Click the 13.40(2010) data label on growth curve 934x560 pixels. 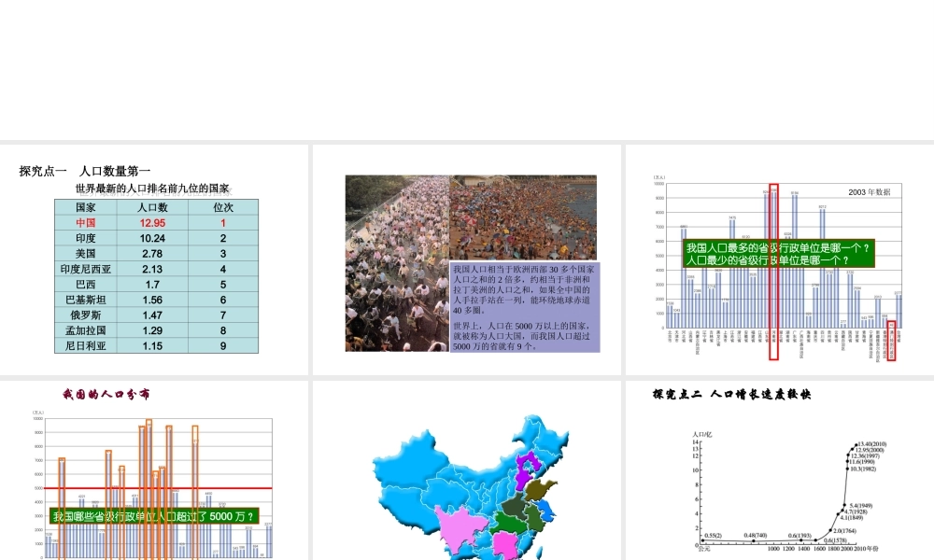pyautogui.click(x=872, y=444)
